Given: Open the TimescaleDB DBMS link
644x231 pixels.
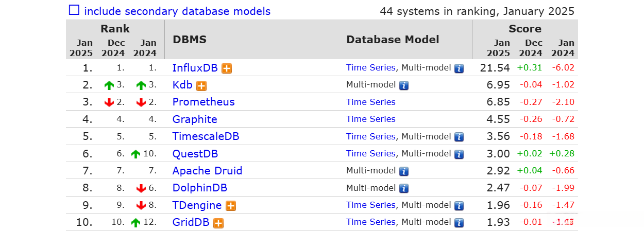Looking at the screenshot, I should pos(206,136).
